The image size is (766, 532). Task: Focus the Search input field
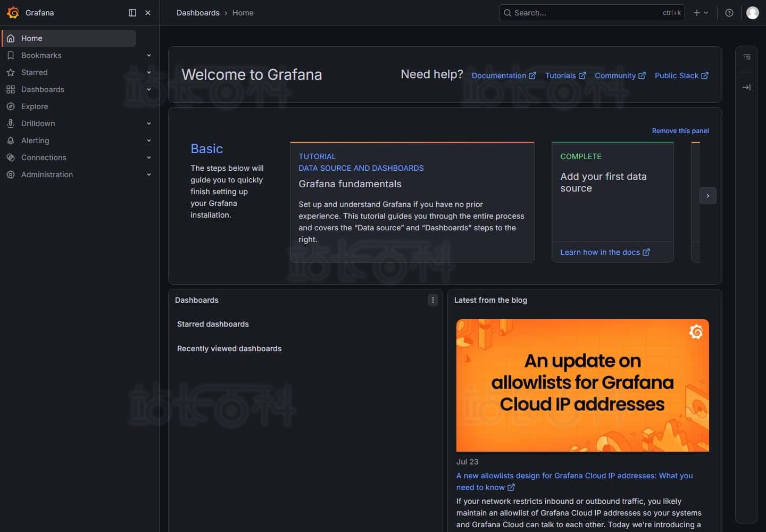coord(592,13)
